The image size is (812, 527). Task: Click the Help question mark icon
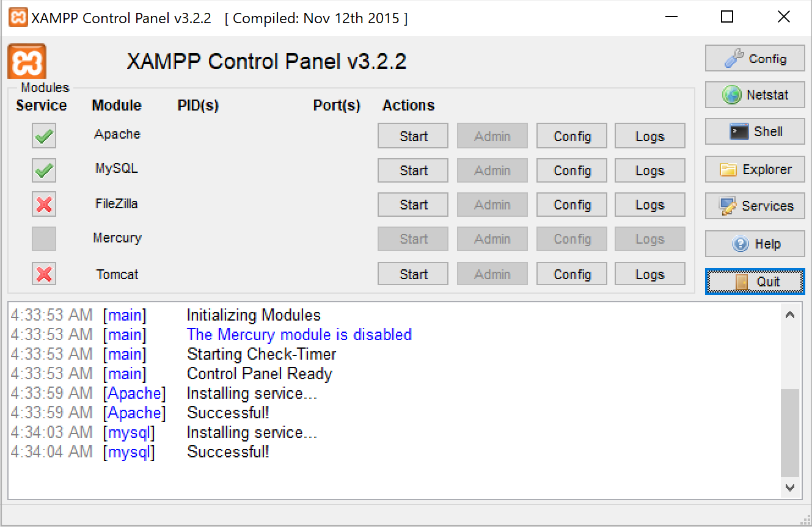tap(740, 244)
